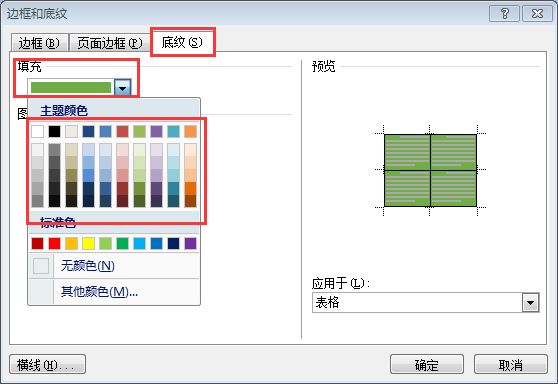The height and width of the screenshot is (384, 558).
Task: Pick the lightest lavender tint under purple
Action: [157, 150]
